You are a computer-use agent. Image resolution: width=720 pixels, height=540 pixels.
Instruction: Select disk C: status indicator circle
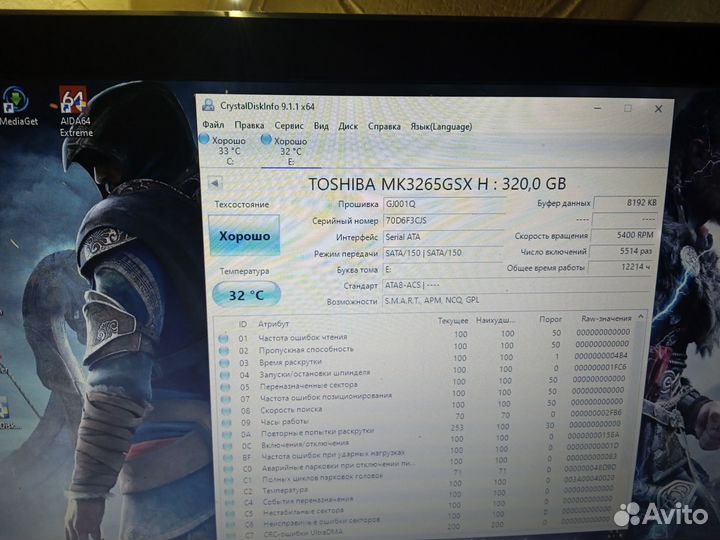(204, 139)
